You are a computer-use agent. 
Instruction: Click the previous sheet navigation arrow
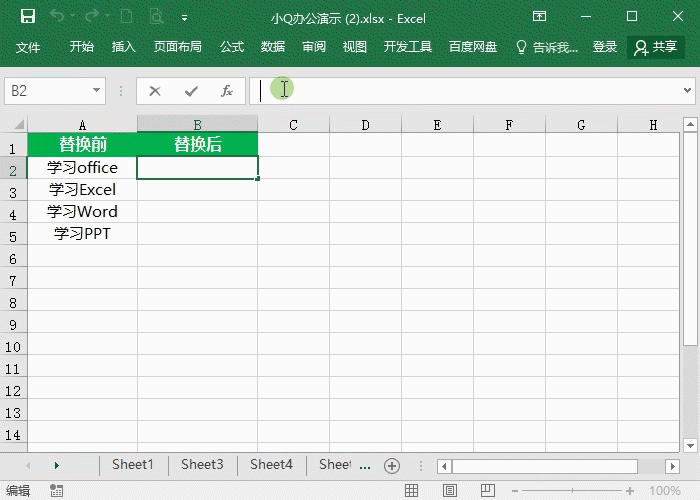click(28, 466)
